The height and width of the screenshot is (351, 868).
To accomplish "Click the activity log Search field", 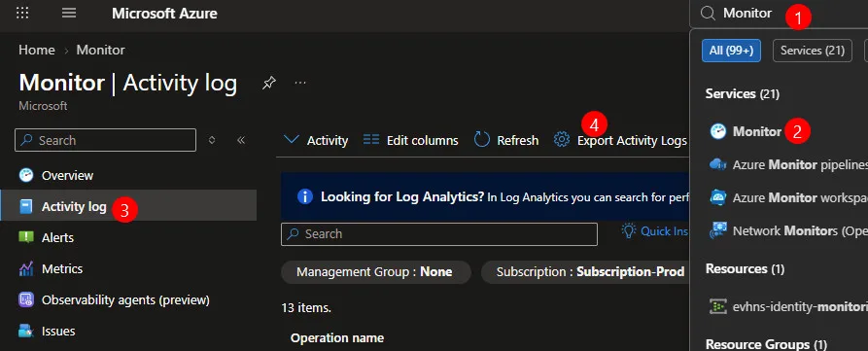I will point(439,234).
